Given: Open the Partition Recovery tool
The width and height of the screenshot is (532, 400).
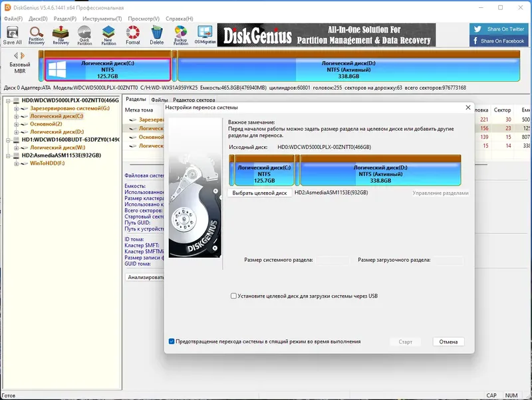Looking at the screenshot, I should click(x=37, y=35).
